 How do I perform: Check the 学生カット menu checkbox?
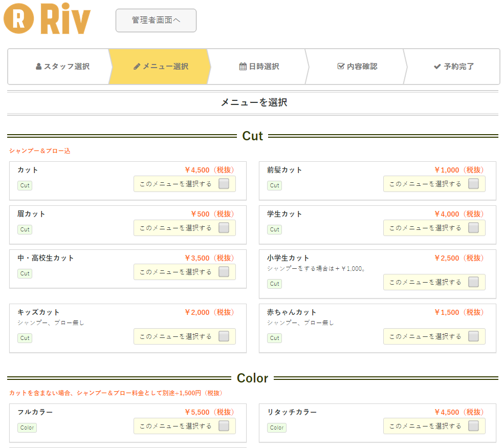(473, 228)
